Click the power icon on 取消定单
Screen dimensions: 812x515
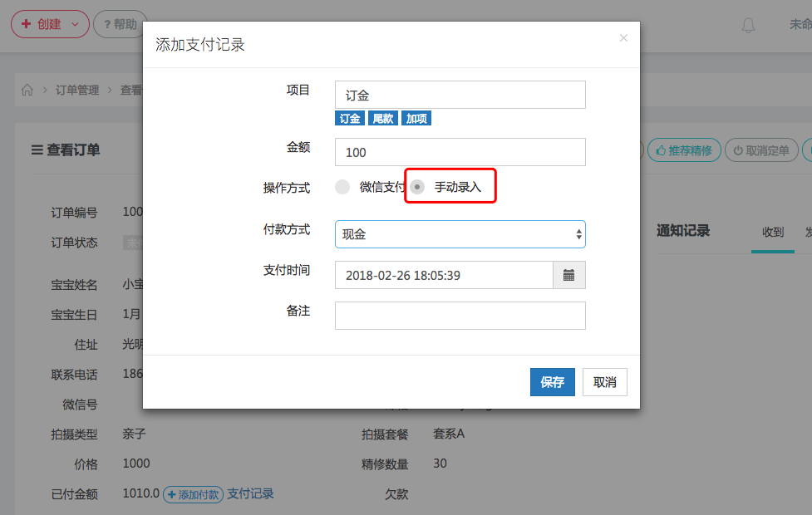[738, 150]
